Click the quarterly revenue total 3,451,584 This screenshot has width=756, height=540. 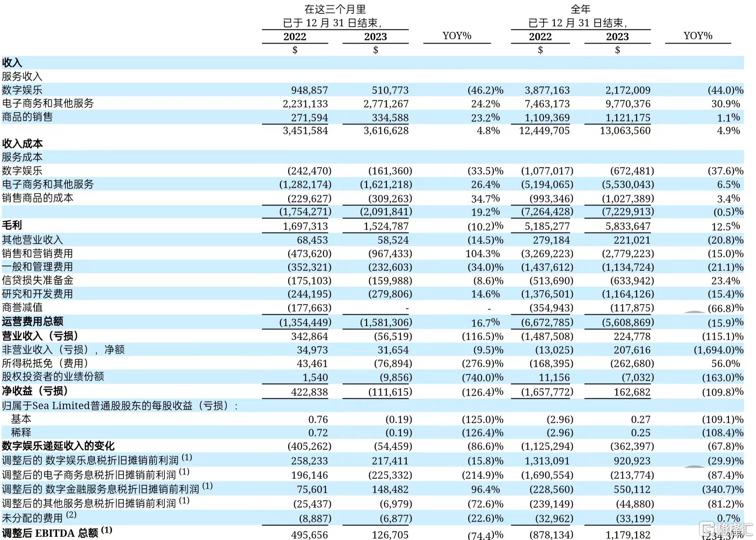305,131
